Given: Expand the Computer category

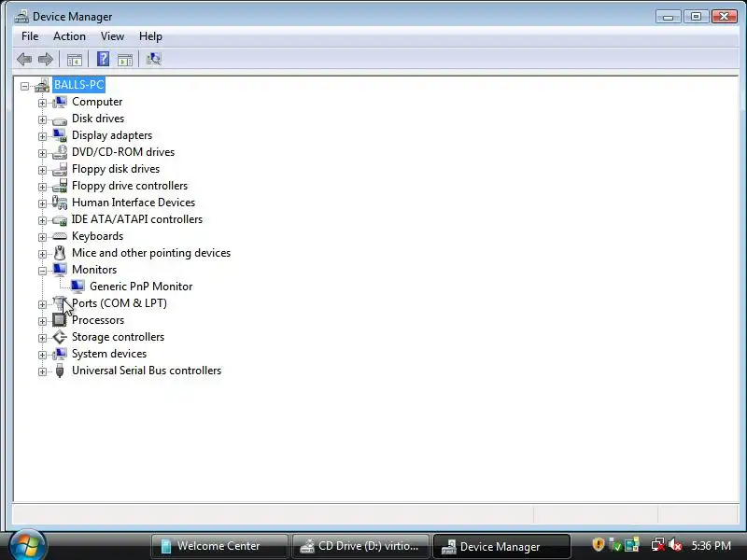Looking at the screenshot, I should pyautogui.click(x=42, y=103).
